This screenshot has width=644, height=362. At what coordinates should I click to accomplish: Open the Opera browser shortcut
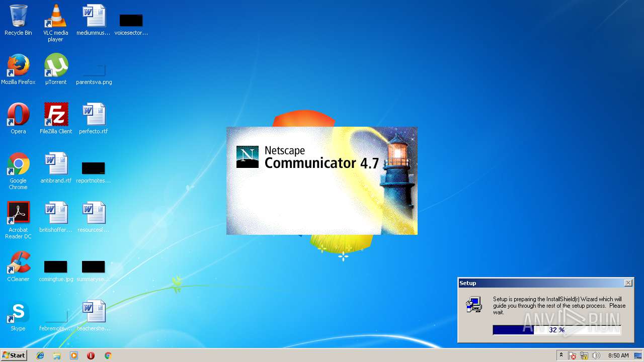pos(18,119)
